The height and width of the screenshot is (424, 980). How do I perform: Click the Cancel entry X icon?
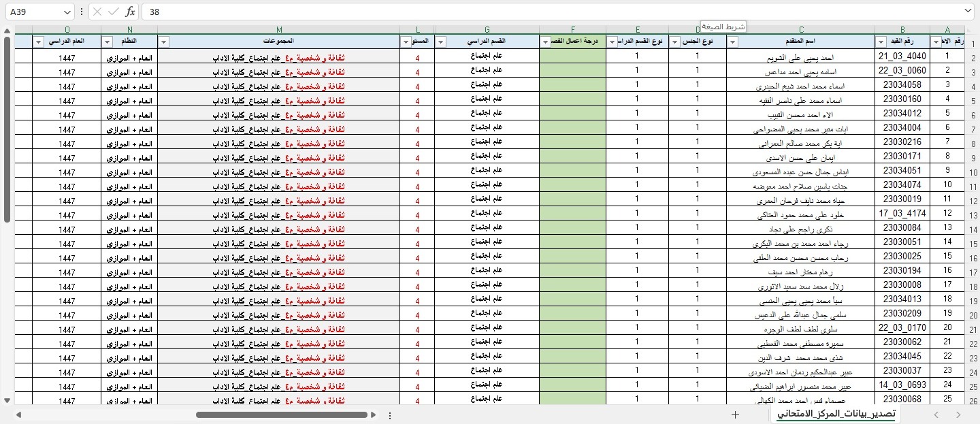pos(97,12)
